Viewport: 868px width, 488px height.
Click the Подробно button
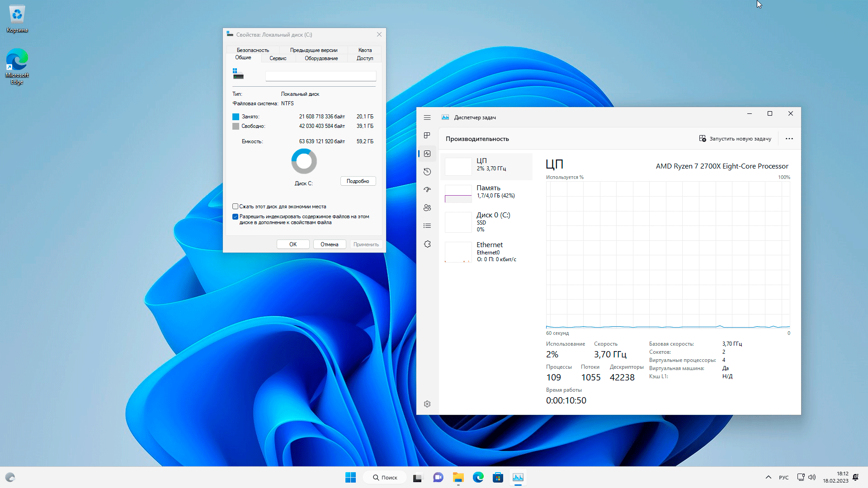pos(358,181)
